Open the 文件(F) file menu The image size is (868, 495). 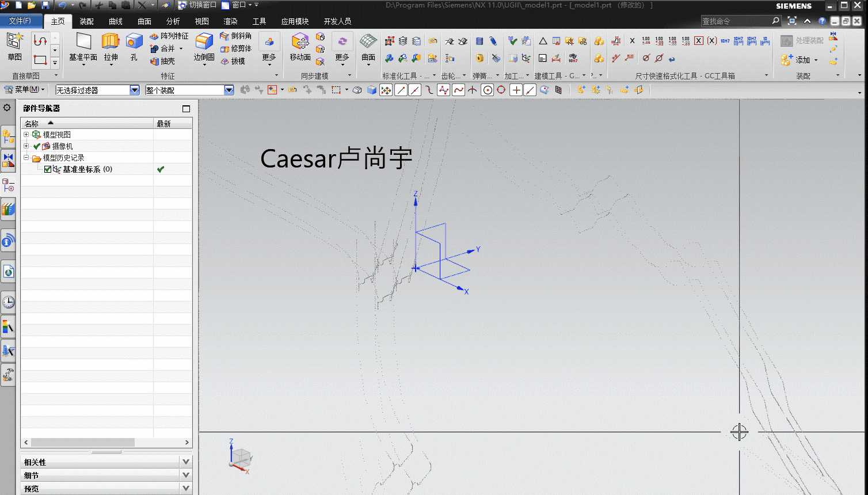point(21,21)
